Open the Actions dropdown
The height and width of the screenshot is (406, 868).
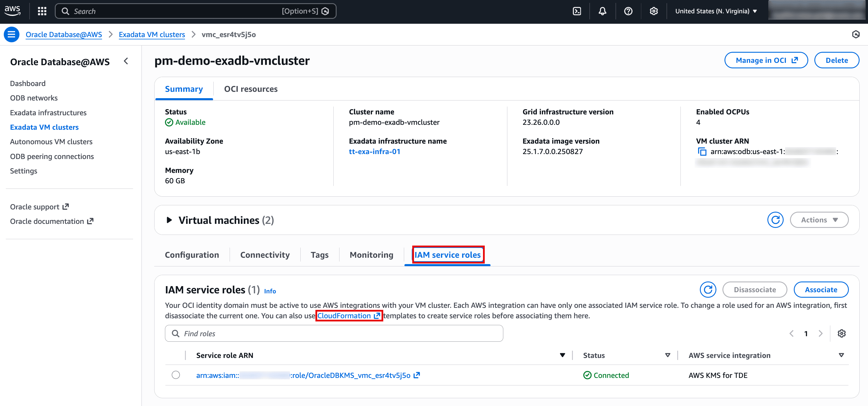[819, 220]
